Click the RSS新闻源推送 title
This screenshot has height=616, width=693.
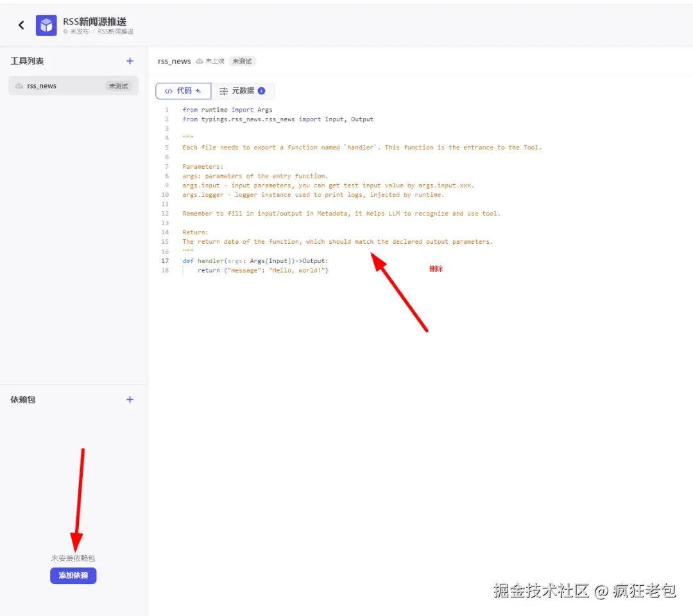[94, 21]
